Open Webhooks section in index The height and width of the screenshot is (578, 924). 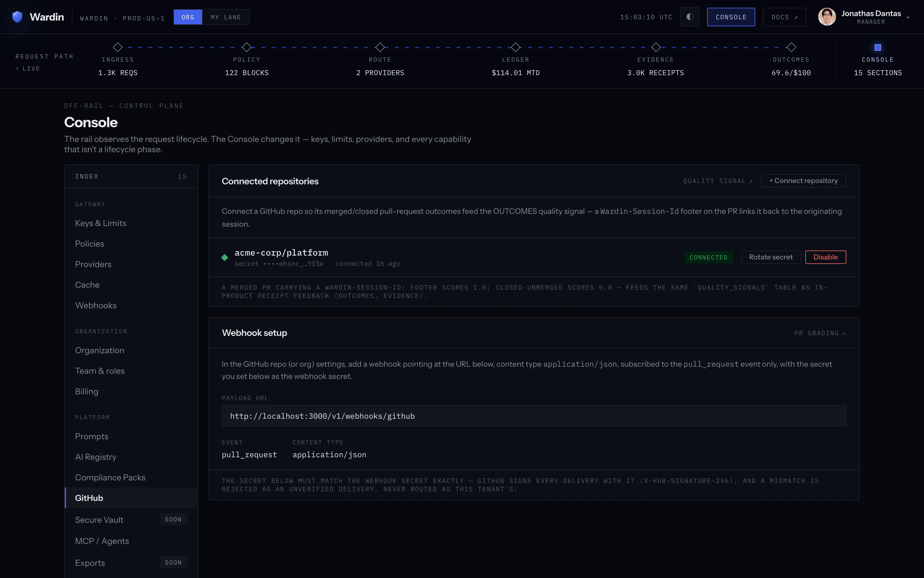(x=131, y=305)
